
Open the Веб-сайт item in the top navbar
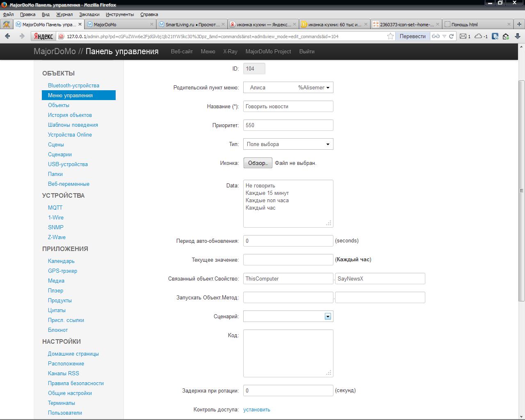click(182, 51)
